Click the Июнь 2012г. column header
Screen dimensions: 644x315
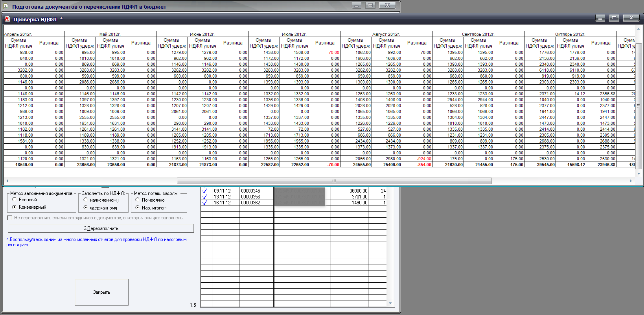click(x=202, y=34)
